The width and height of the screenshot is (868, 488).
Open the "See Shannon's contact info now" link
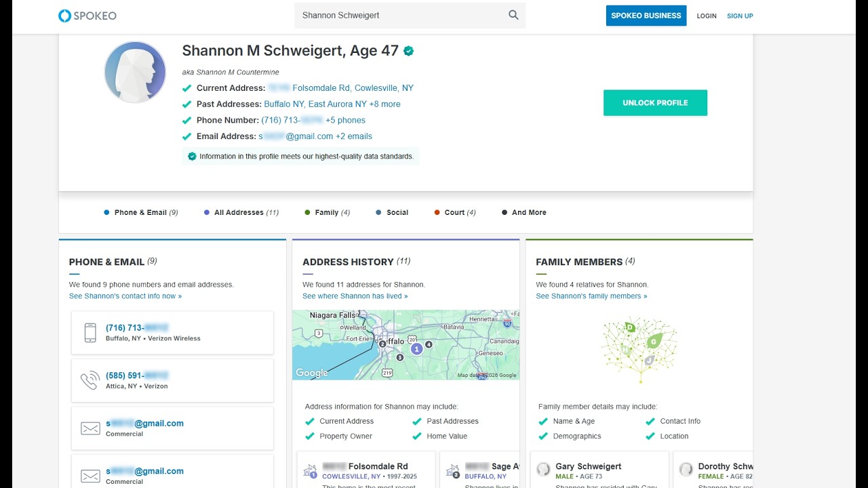click(125, 296)
